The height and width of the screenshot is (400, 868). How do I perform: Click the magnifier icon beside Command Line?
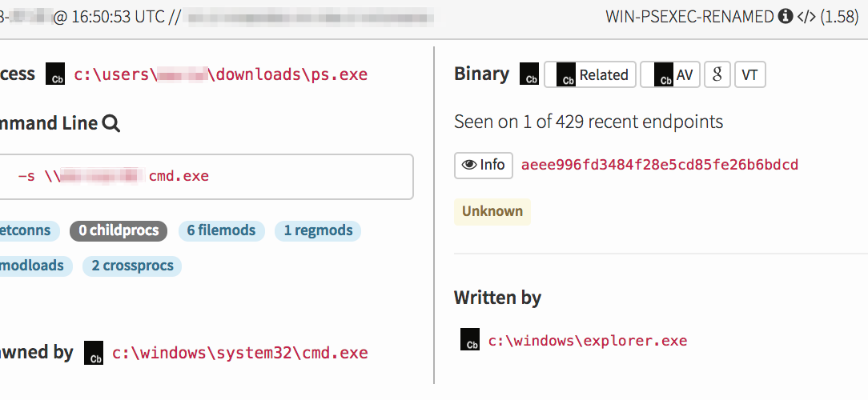(x=111, y=123)
